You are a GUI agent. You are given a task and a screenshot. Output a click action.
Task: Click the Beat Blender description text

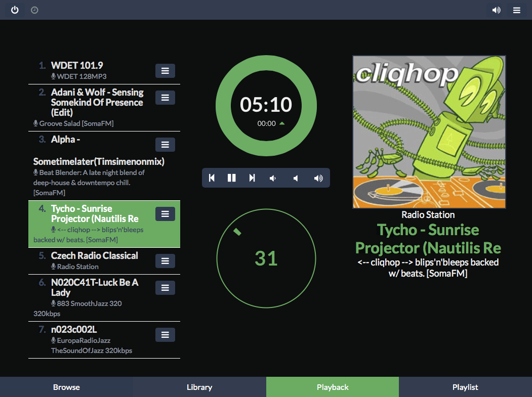[89, 183]
